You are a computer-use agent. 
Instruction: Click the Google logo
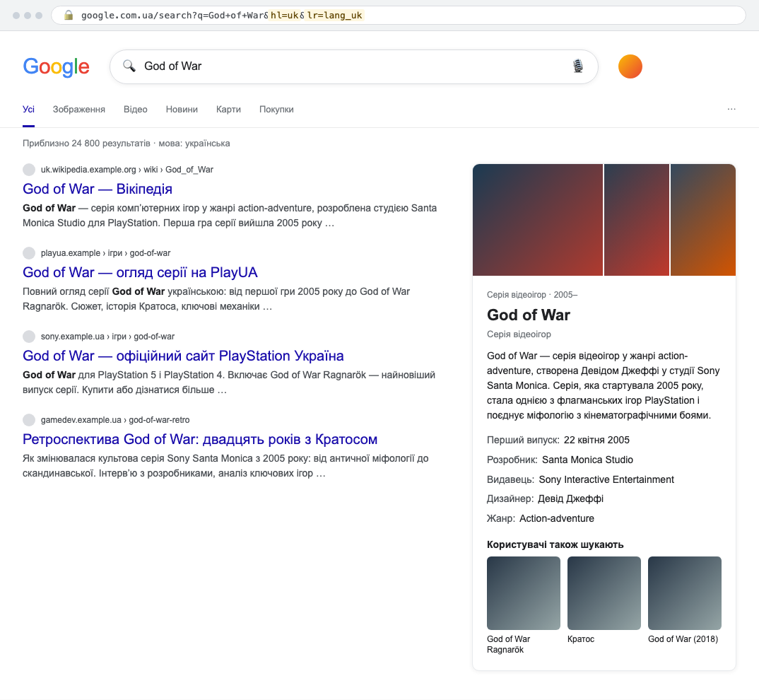coord(56,66)
